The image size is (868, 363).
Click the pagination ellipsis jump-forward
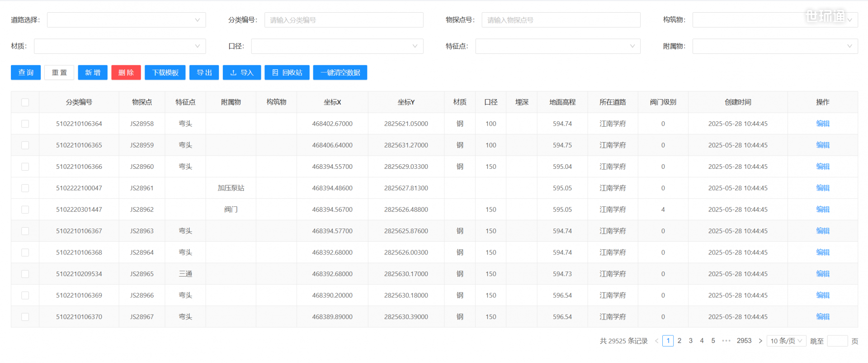726,341
